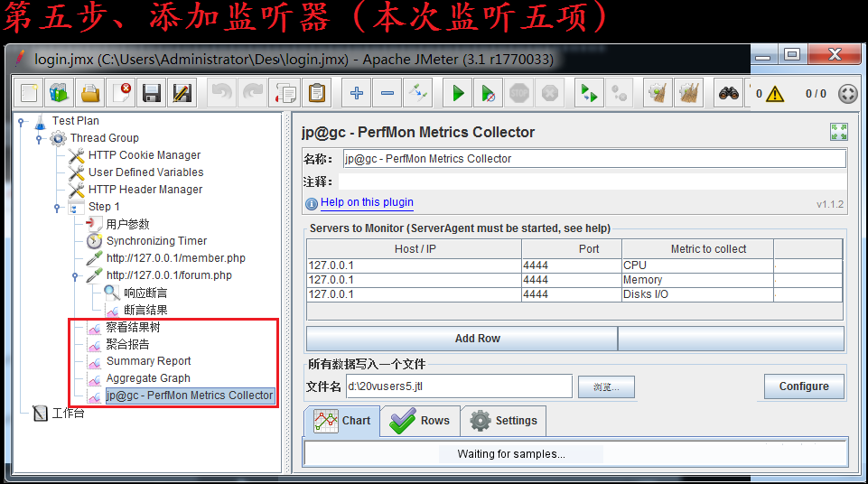
Task: Click the Disks I/O metric cell
Action: [697, 294]
